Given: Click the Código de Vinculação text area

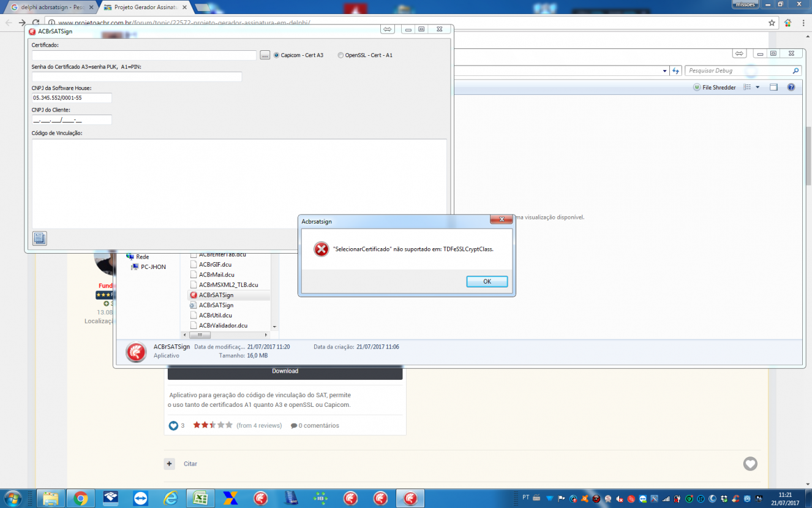Looking at the screenshot, I should coord(239,183).
